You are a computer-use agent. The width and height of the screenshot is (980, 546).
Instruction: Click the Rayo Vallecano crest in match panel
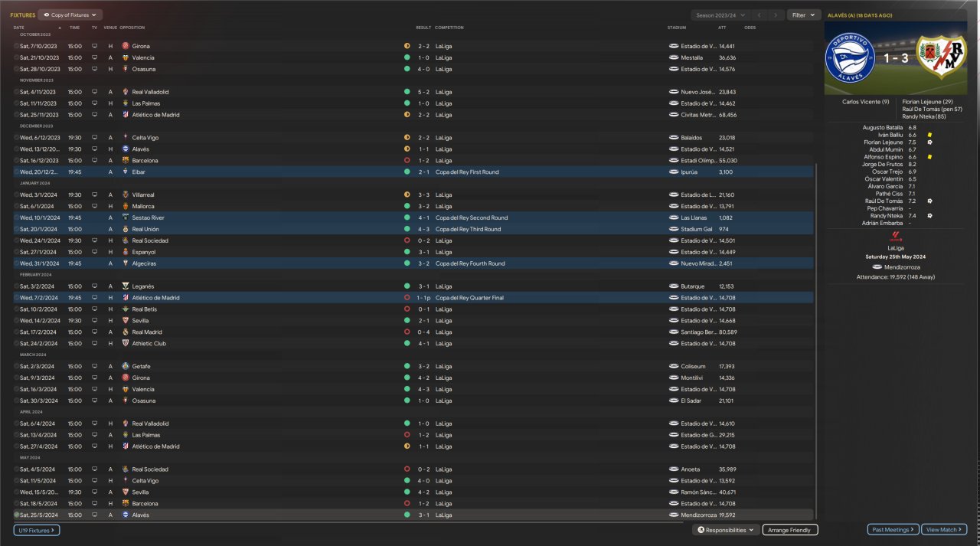click(942, 58)
